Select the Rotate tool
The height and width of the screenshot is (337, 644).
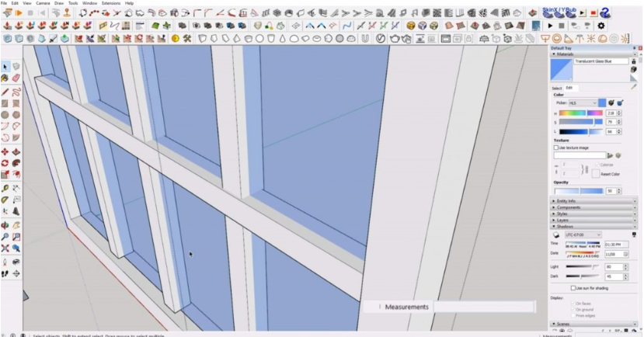tap(5, 163)
